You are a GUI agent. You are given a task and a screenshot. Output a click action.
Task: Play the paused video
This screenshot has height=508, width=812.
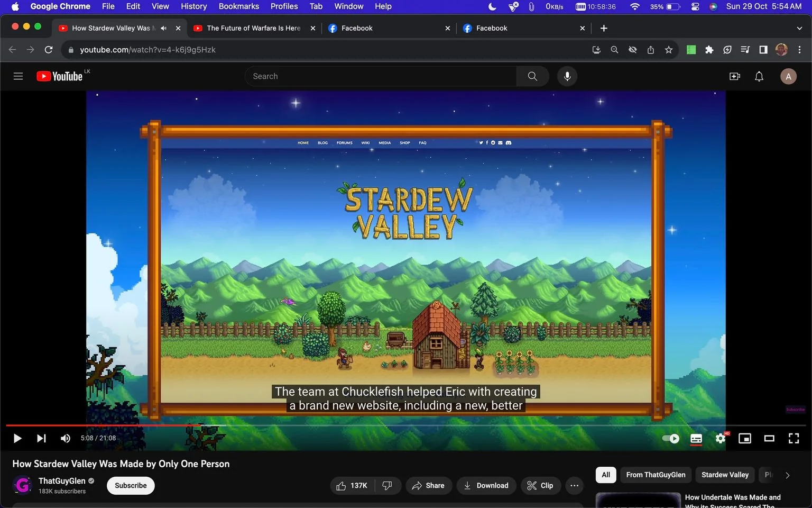pos(17,438)
